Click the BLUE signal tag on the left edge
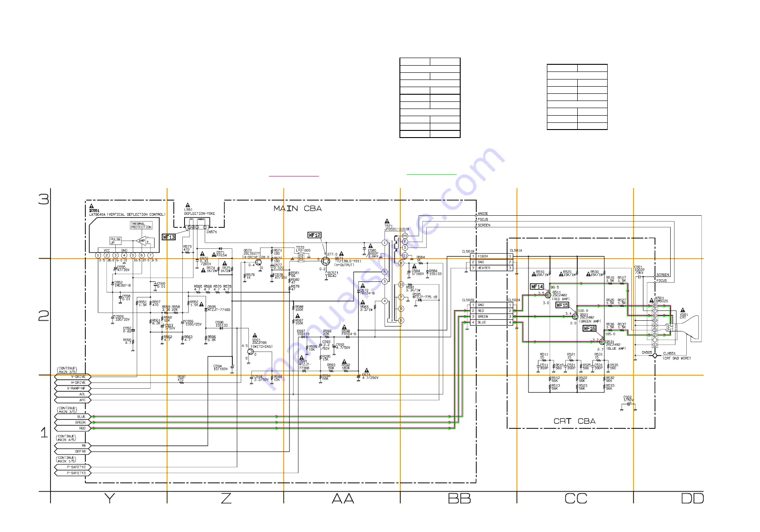760x532 pixels. (x=73, y=417)
